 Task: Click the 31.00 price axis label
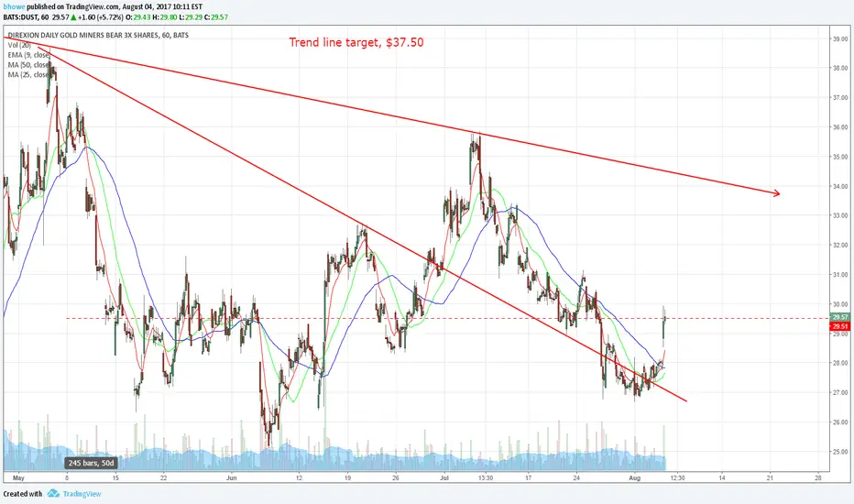pyautogui.click(x=840, y=275)
